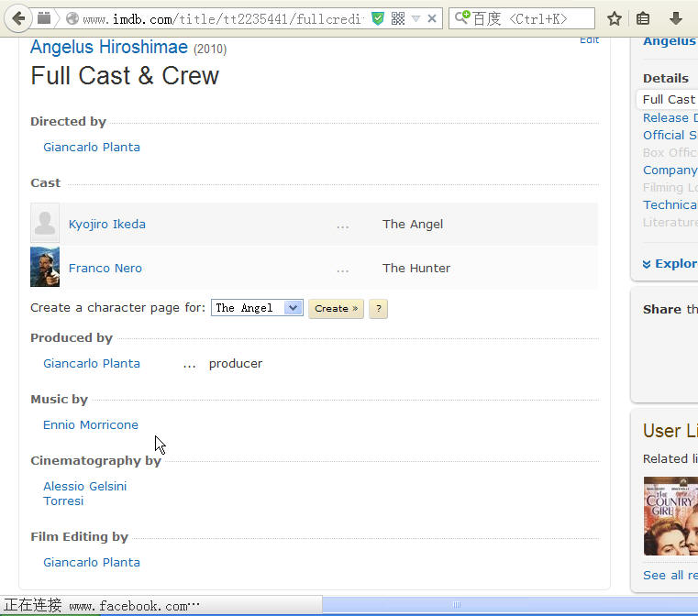This screenshot has height=616, width=698.
Task: Open Technical Specs in the Details sidebar
Action: tap(670, 205)
